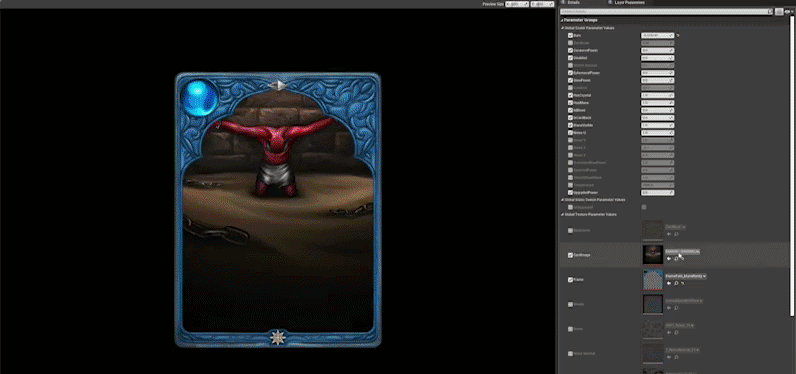Open Details panel view options eye icon
The image size is (796, 374).
click(788, 11)
